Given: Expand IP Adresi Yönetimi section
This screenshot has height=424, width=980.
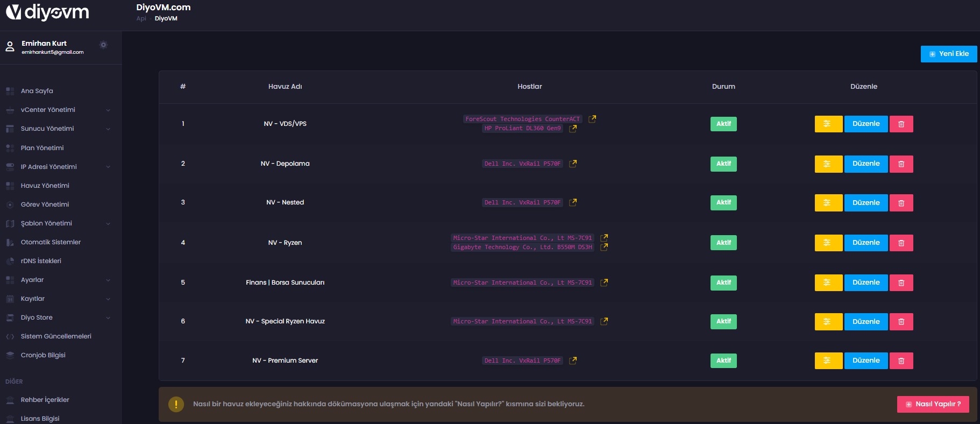Looking at the screenshot, I should click(x=58, y=167).
